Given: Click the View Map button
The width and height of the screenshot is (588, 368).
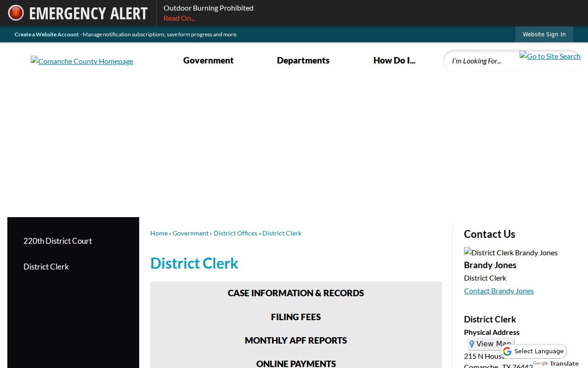Looking at the screenshot, I should click(491, 344).
